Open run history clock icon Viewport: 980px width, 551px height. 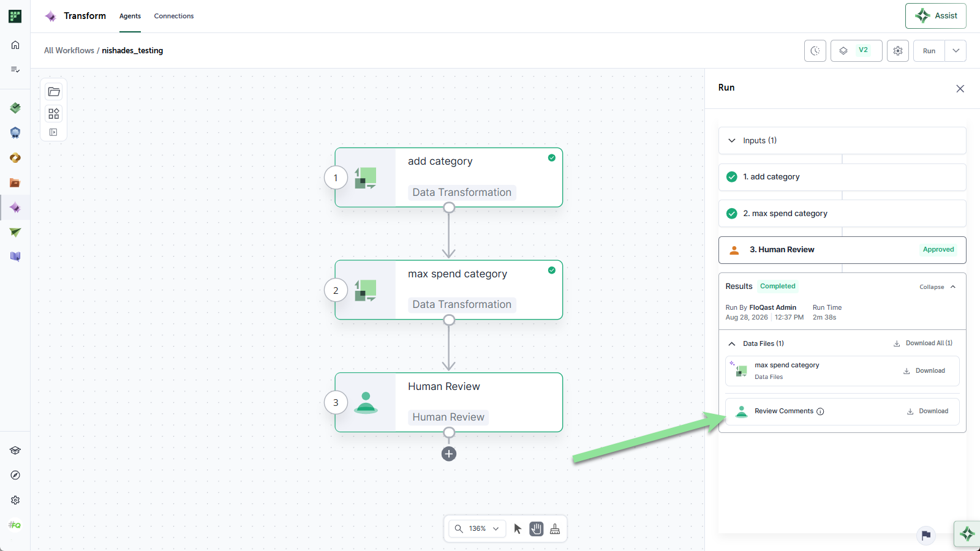coord(815,51)
